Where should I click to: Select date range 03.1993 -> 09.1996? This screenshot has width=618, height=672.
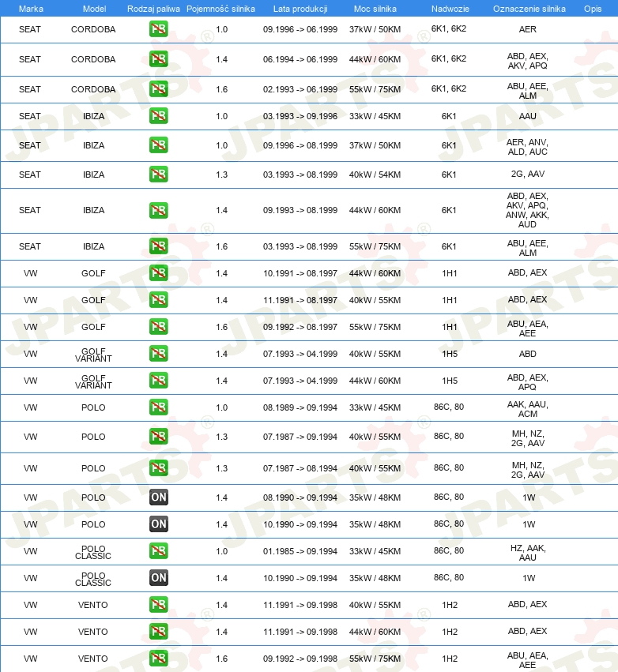coord(300,116)
